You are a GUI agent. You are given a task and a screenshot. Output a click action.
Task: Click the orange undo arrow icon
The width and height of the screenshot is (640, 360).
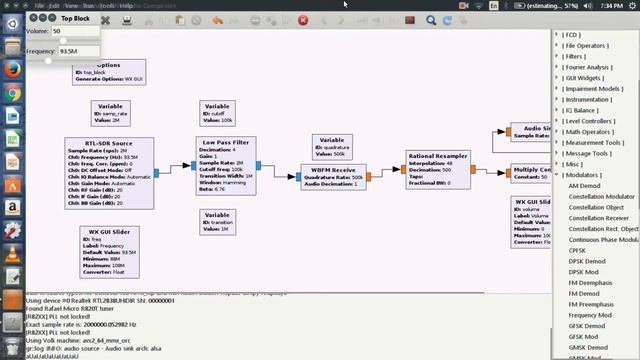[x=218, y=20]
